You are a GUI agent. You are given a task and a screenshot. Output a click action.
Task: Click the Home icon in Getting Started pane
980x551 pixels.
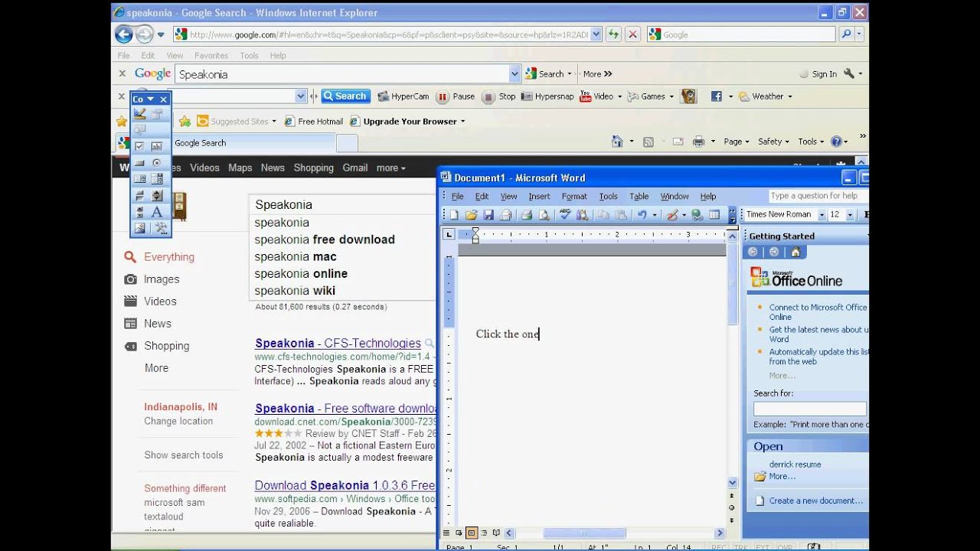[x=795, y=252]
